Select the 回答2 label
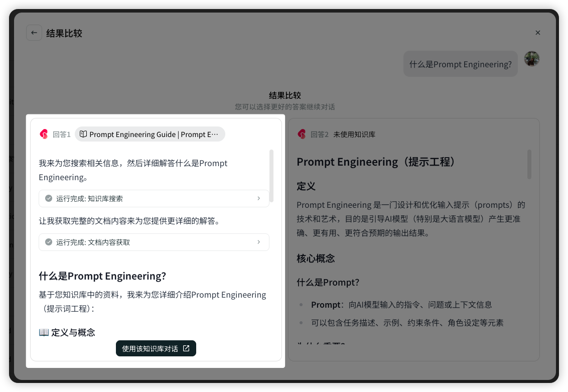Viewport: 568px width, 392px height. pos(319,135)
